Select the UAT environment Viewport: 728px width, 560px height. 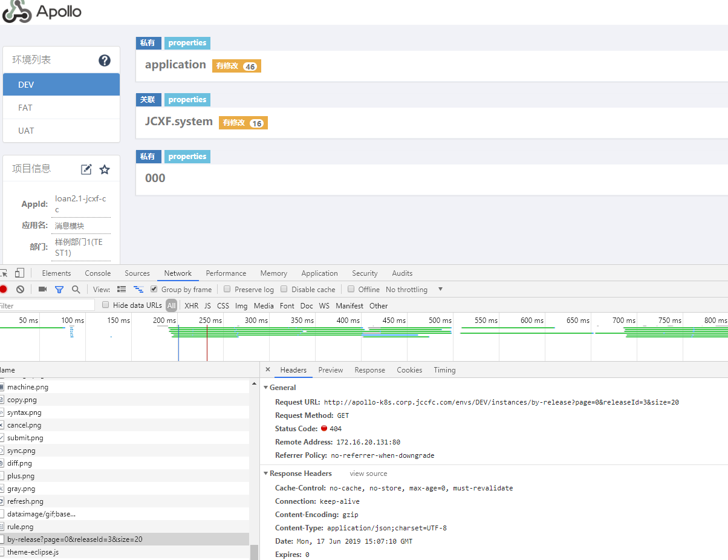pos(61,131)
